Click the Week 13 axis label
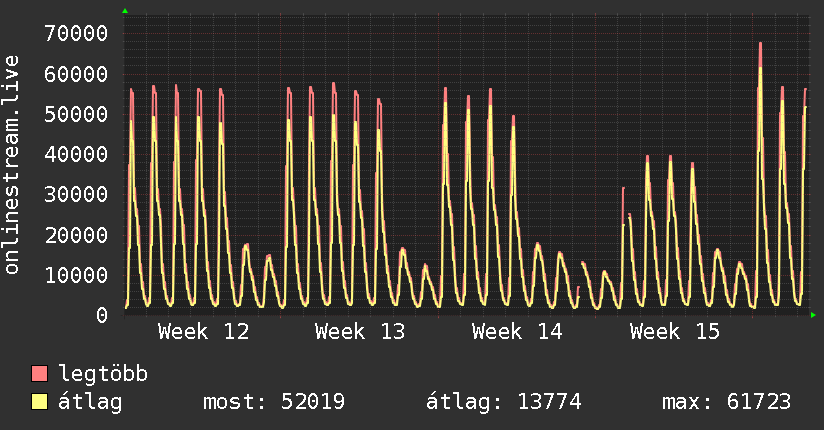Viewport: 824px width, 430px height. tap(360, 332)
